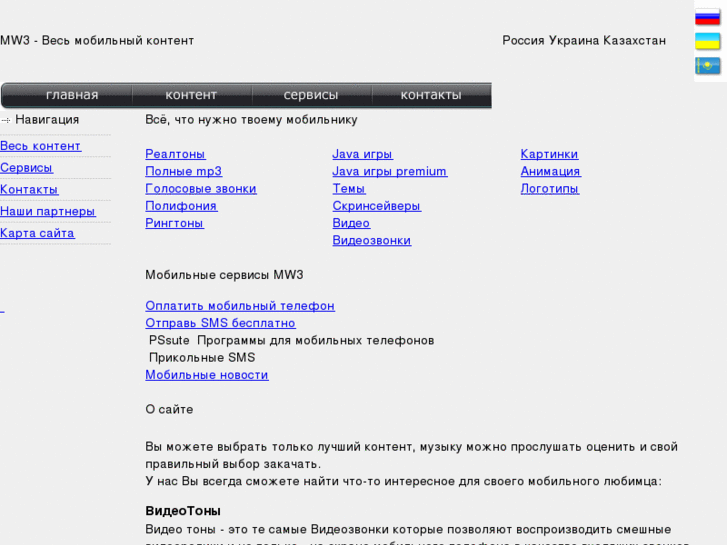Viewport: 727px width, 545px height.
Task: Click the Мобильные сервисы MW3 heading
Action: point(224,275)
